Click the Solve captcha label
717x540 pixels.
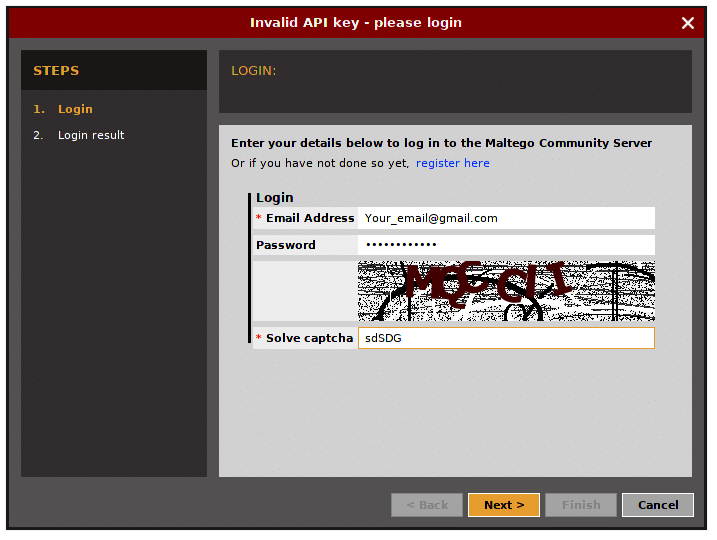[x=310, y=338]
